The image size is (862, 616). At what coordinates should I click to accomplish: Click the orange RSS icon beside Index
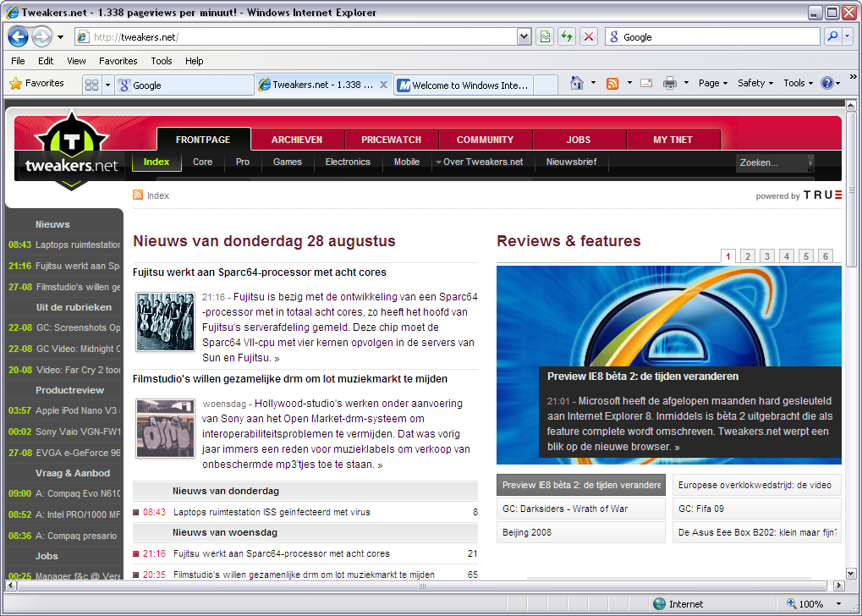click(x=138, y=195)
